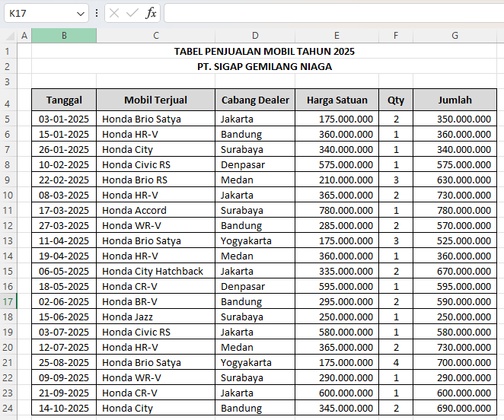Click the three-dot Name Box resize handle
This screenshot has width=504, height=420.
(x=97, y=13)
